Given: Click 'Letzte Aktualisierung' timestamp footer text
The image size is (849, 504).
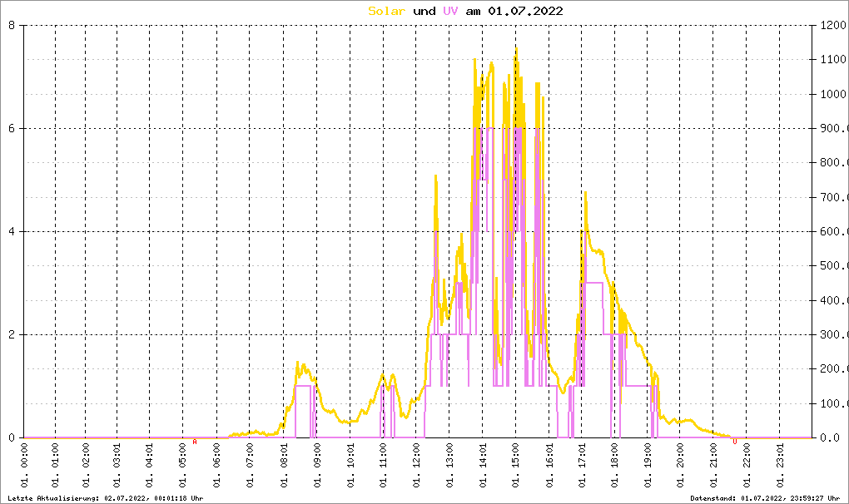Looking at the screenshot, I should tap(106, 498).
